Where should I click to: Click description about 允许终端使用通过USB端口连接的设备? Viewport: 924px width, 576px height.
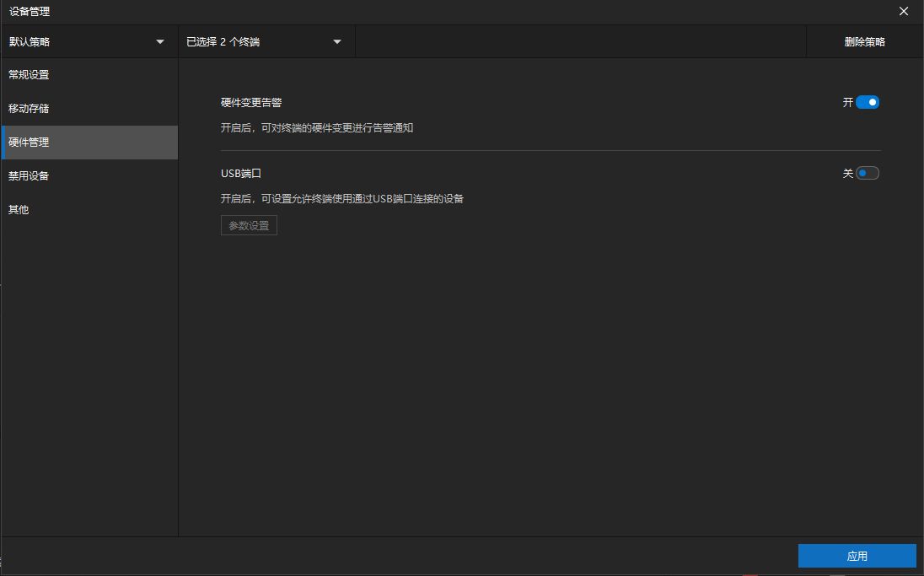(x=341, y=199)
